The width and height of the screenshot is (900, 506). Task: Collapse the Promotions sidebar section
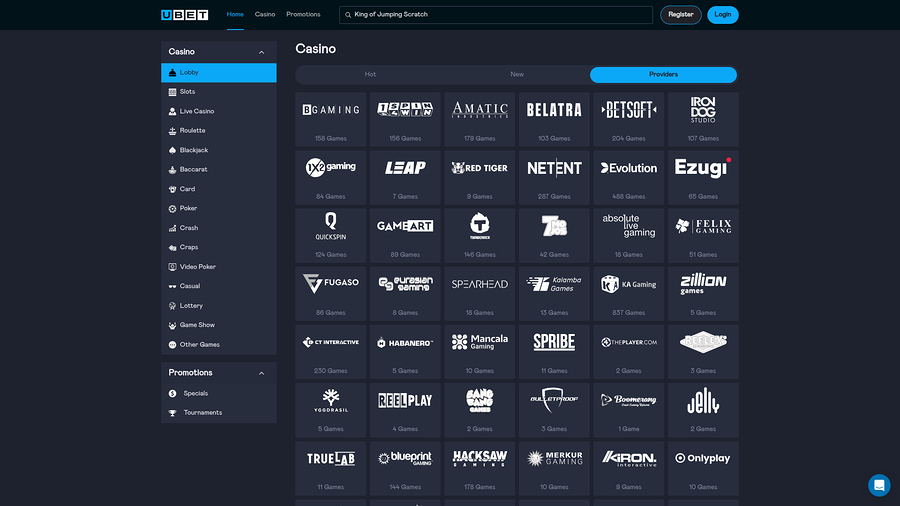pyautogui.click(x=261, y=373)
